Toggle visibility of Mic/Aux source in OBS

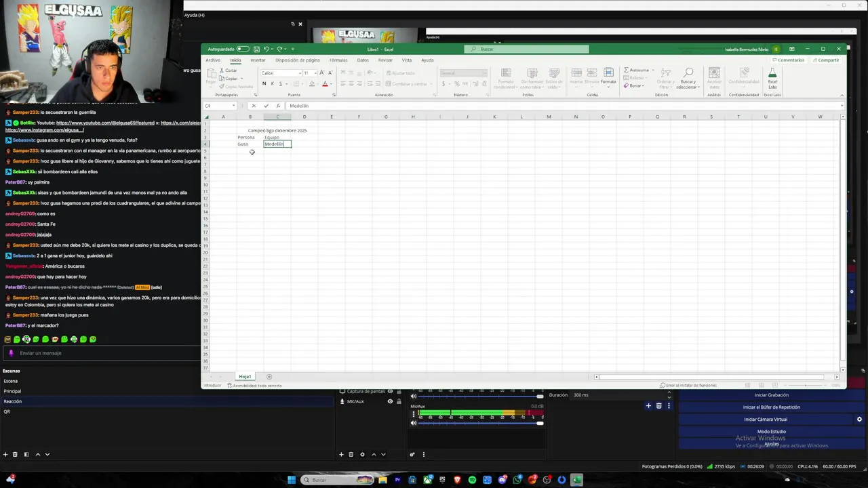click(x=390, y=401)
